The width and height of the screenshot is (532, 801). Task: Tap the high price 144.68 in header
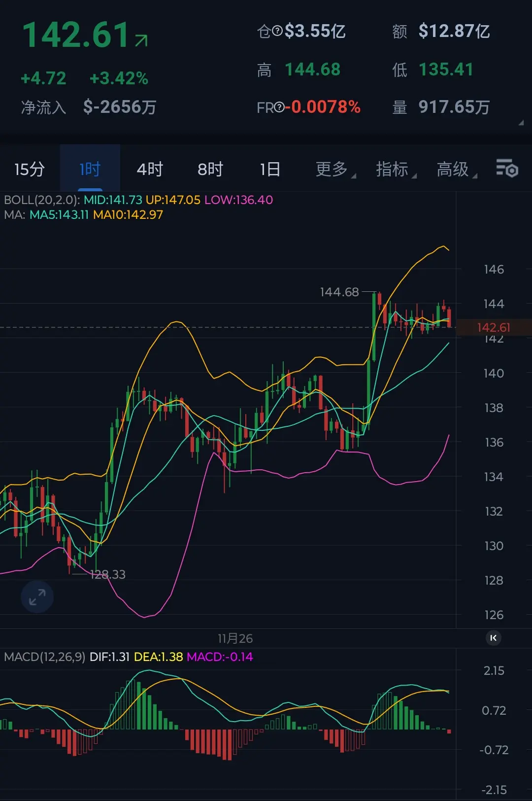pos(313,70)
